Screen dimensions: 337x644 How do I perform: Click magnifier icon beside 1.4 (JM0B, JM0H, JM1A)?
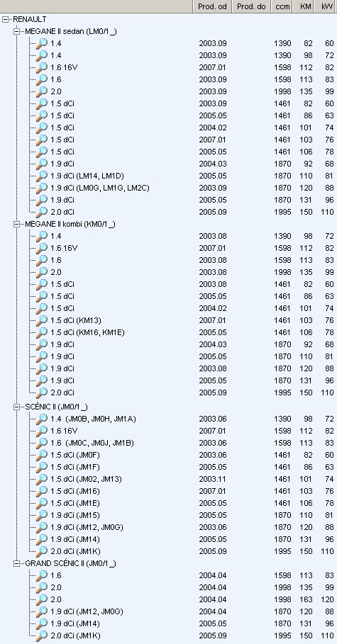coord(42,419)
